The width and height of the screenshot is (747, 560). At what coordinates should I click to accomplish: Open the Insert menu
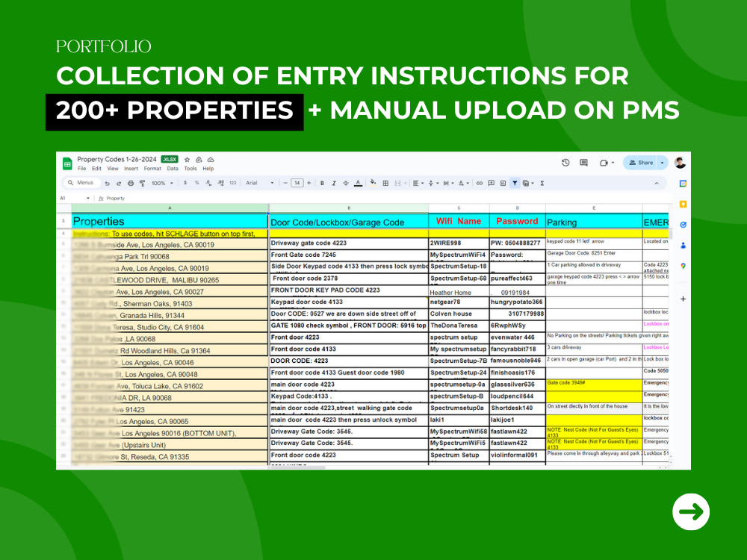[131, 169]
